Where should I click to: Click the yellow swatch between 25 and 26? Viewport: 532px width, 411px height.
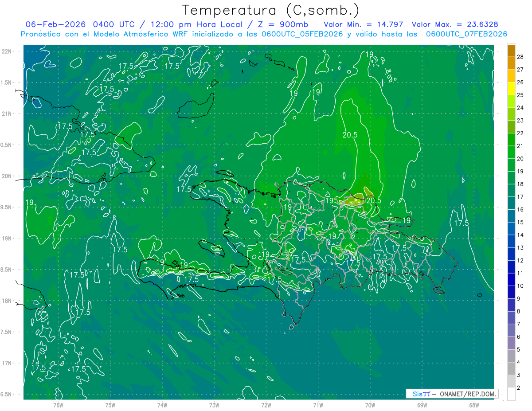coord(511,89)
